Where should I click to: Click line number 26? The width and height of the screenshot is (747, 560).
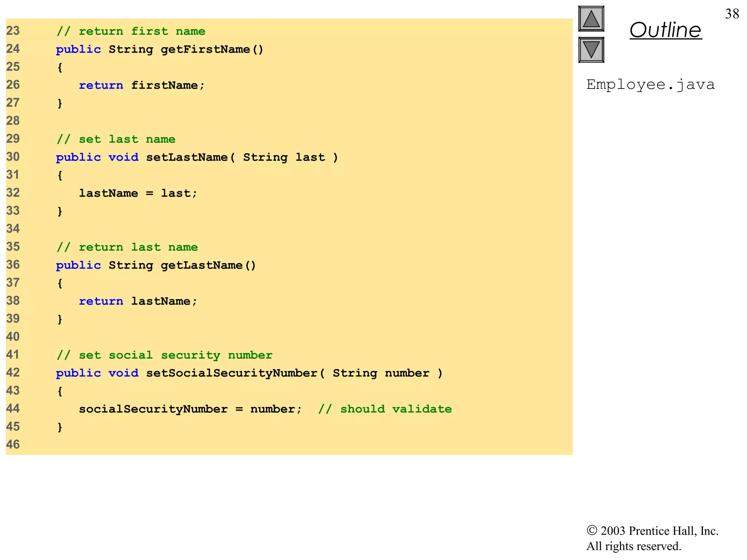click(13, 85)
